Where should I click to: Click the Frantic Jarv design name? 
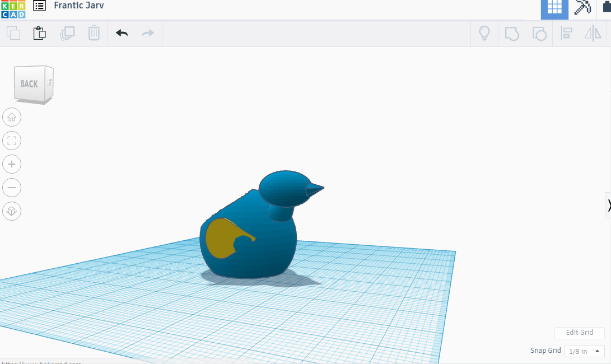point(79,6)
